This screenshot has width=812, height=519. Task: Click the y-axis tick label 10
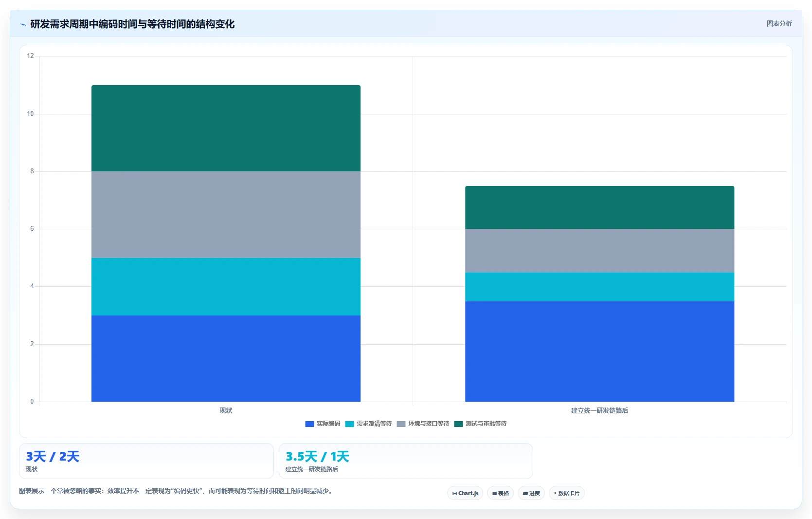(x=31, y=114)
